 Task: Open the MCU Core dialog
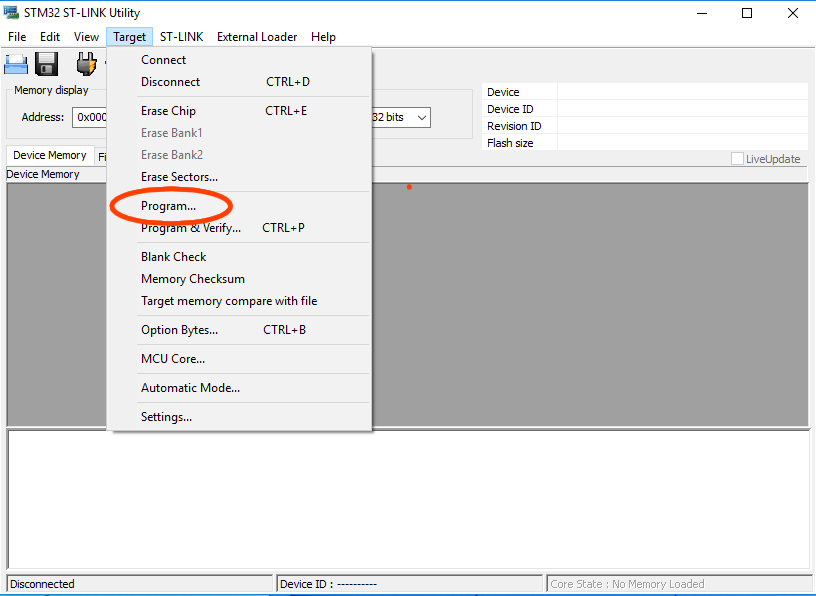(172, 358)
